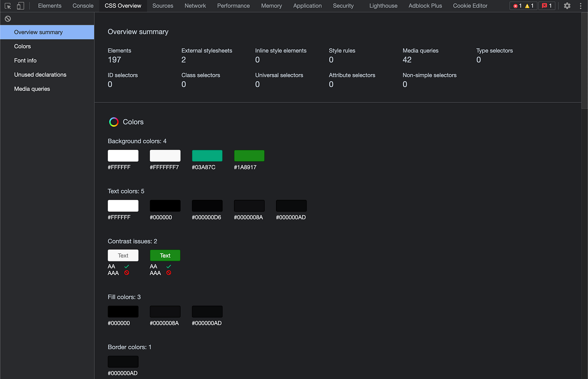The width and height of the screenshot is (588, 379).
Task: Open the Memory tab
Action: tap(271, 6)
